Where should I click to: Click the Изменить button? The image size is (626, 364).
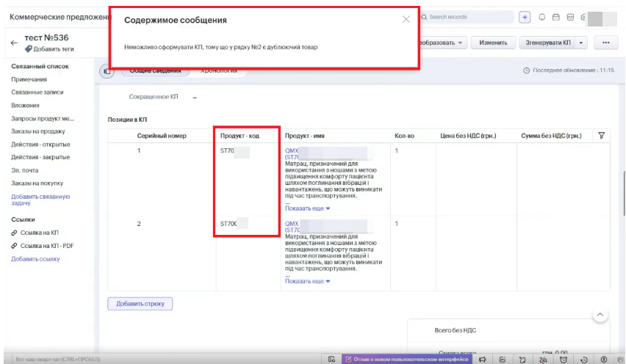pos(493,43)
